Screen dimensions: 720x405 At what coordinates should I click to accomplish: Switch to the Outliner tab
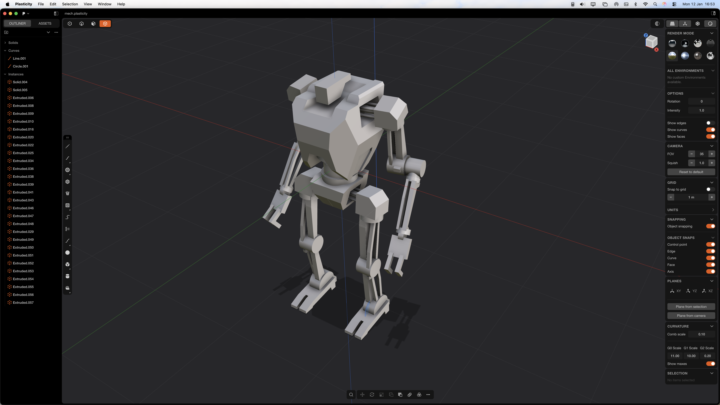coord(17,23)
